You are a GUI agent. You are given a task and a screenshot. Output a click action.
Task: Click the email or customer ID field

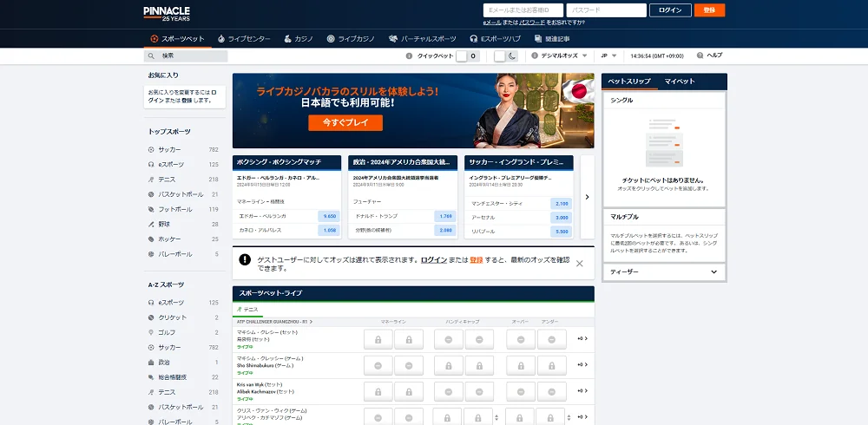click(x=523, y=10)
